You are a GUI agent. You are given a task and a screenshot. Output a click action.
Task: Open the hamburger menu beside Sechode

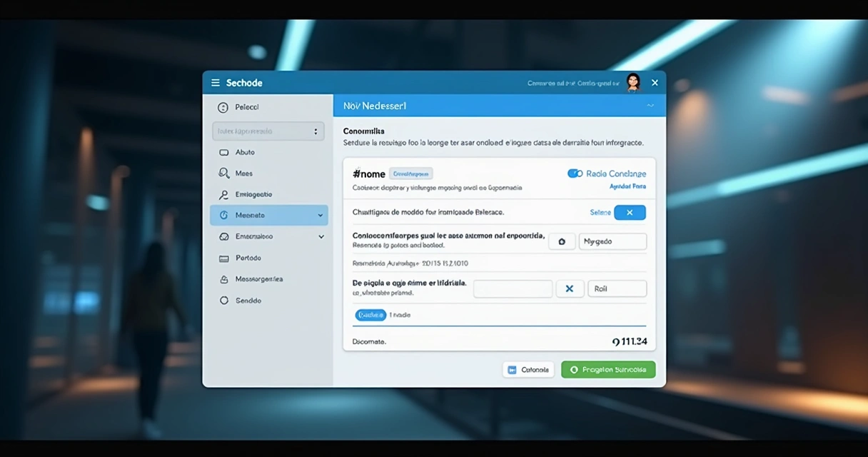pos(215,83)
